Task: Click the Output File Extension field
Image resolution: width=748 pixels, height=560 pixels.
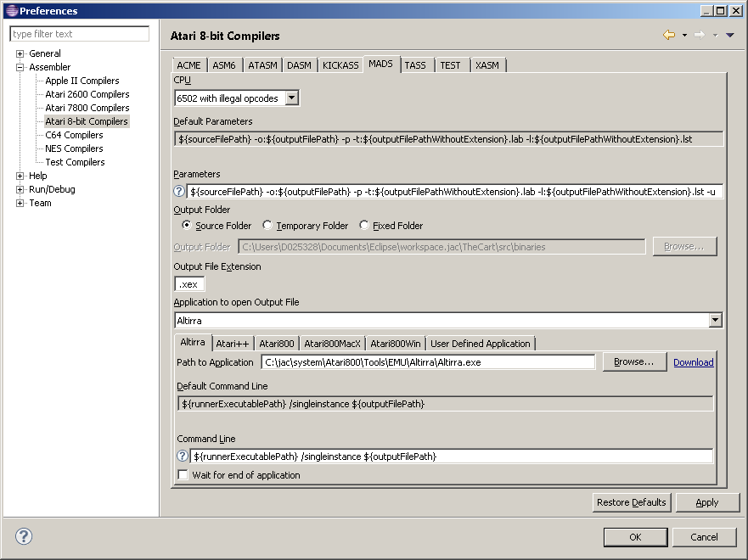Action: (189, 284)
